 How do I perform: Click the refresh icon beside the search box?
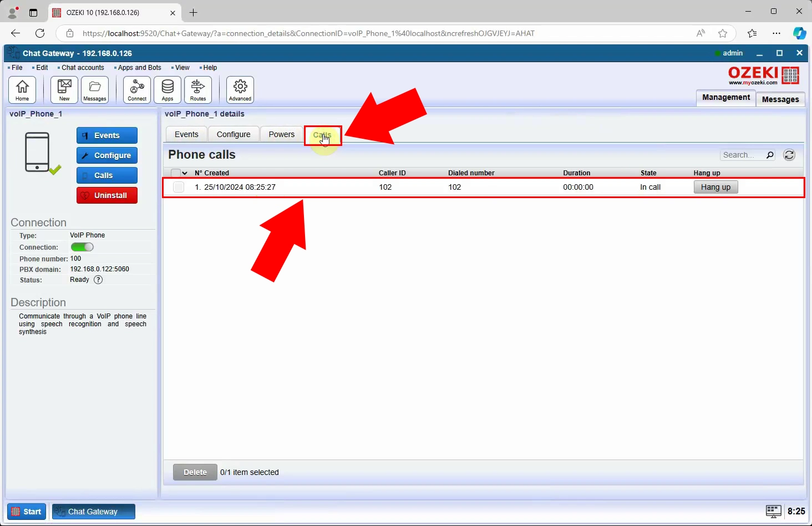click(x=789, y=155)
